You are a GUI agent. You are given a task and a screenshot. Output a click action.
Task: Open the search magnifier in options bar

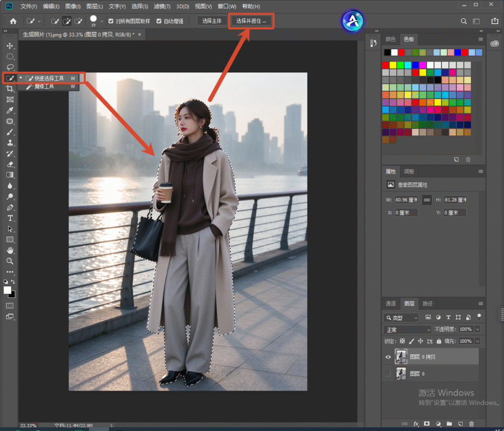click(464, 21)
